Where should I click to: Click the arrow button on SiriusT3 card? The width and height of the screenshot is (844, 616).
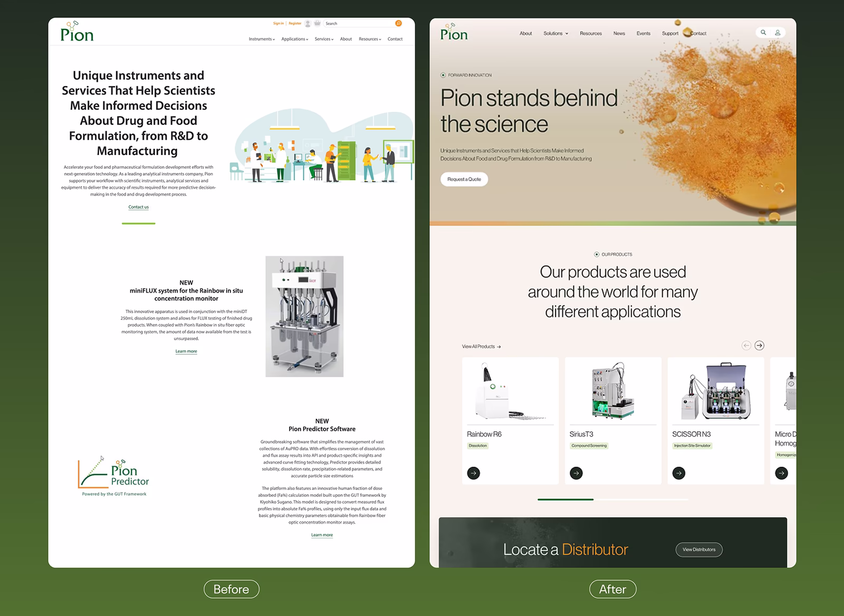pos(576,473)
